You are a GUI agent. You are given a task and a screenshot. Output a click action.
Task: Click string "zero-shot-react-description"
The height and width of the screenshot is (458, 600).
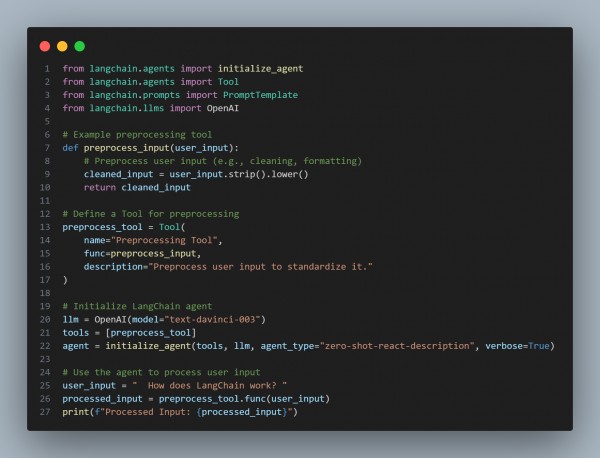[x=397, y=346]
